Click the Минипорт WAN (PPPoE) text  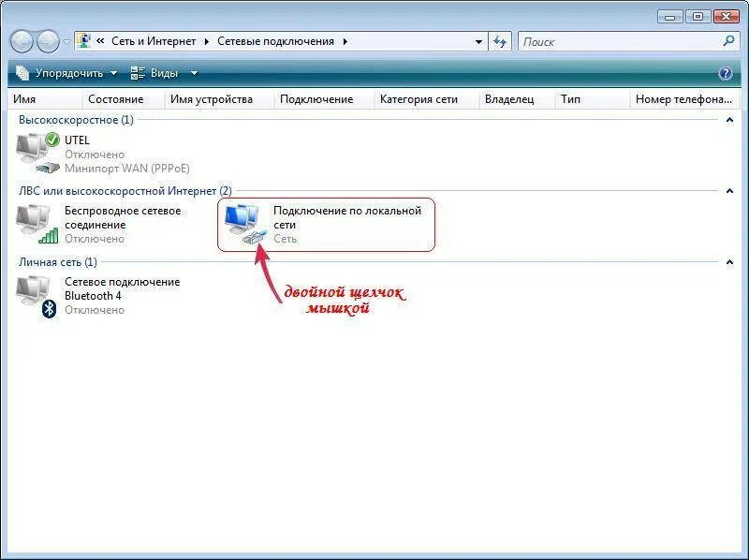point(127,169)
